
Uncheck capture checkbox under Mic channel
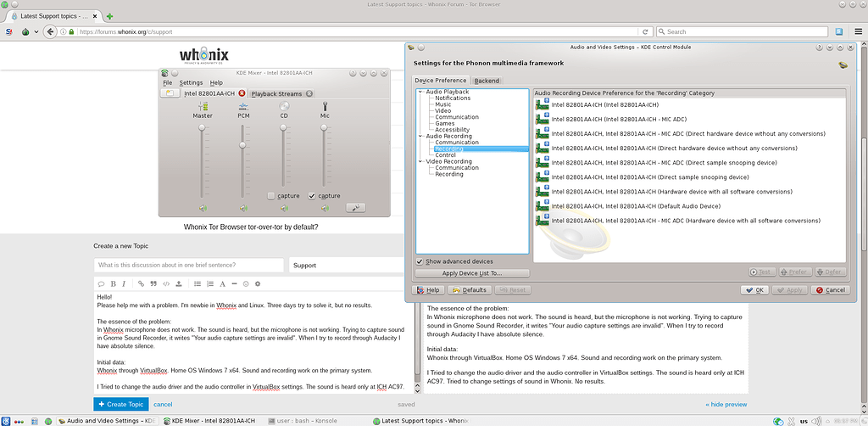312,196
